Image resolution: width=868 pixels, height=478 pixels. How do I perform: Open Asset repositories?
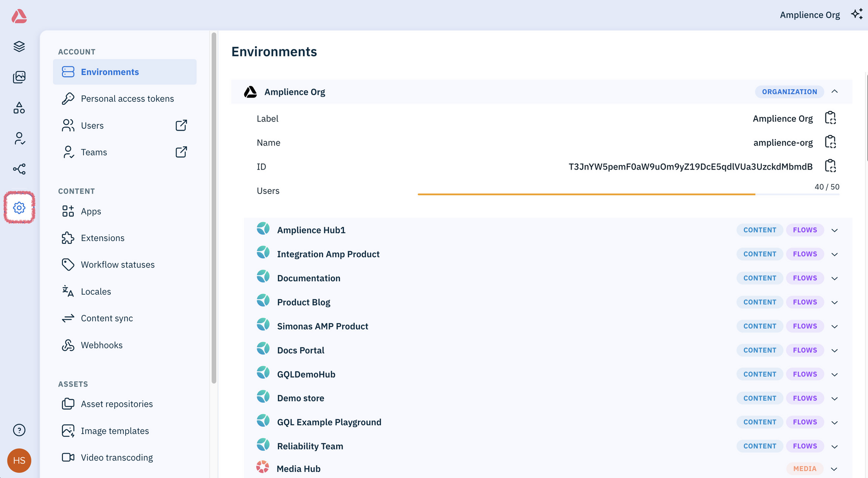tap(125, 404)
